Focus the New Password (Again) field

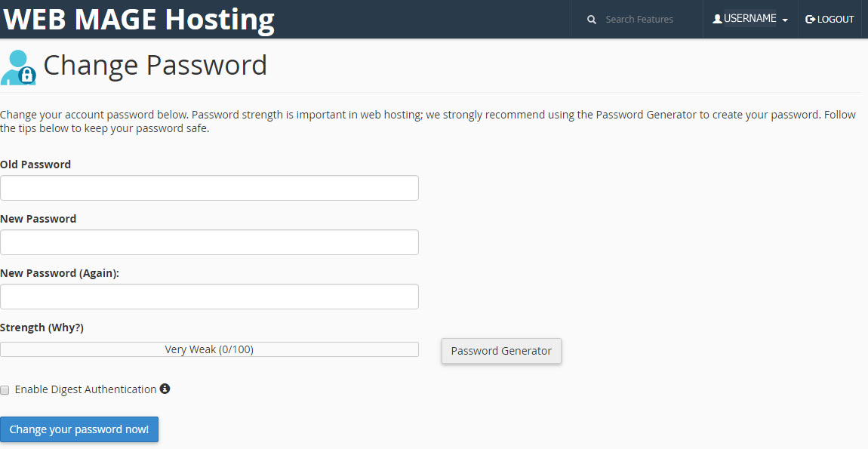(x=209, y=297)
